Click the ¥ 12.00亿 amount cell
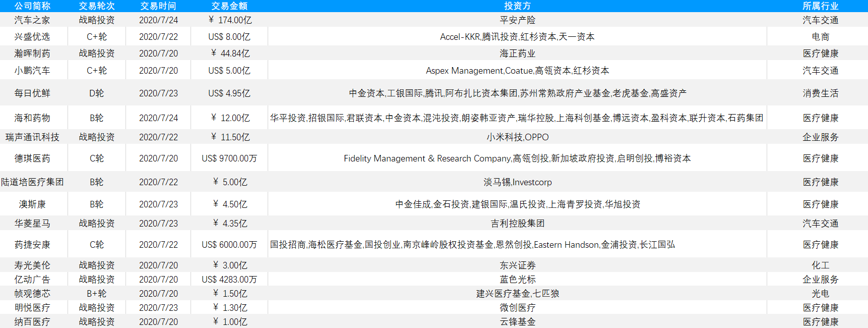 pyautogui.click(x=229, y=118)
